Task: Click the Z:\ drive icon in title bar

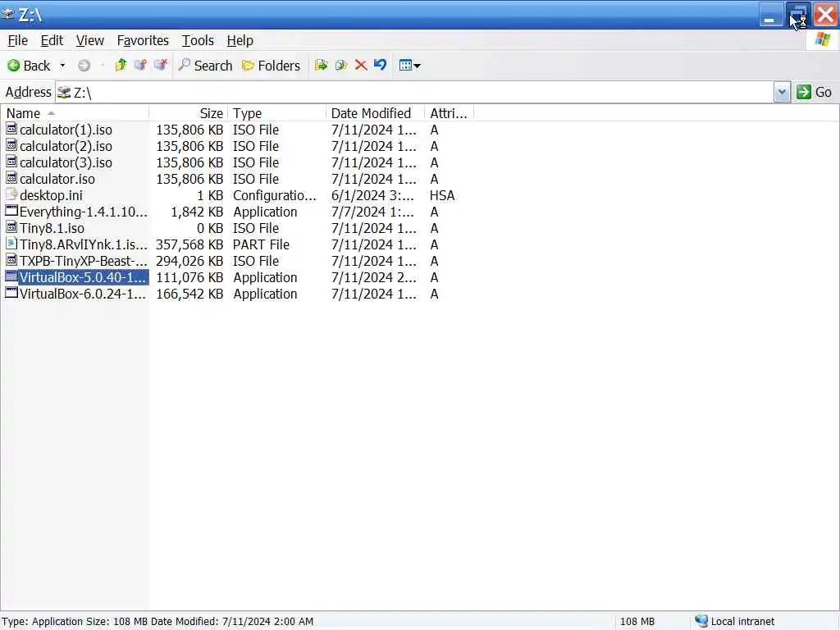Action: click(x=8, y=14)
